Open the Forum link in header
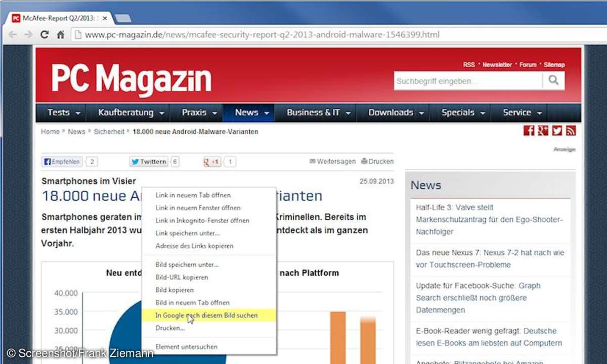Image resolution: width=607 pixels, height=364 pixels. tap(528, 65)
